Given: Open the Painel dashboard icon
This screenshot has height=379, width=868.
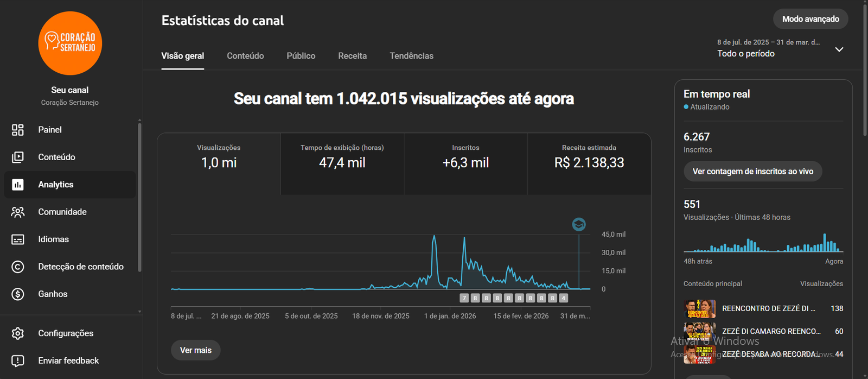Looking at the screenshot, I should [18, 130].
